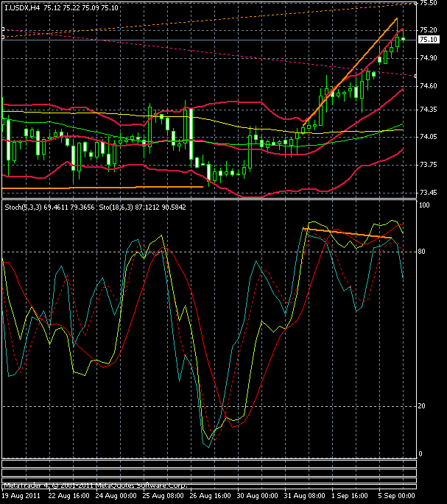The height and width of the screenshot is (504, 447).
Task: Click the 74.90 price axis label
Action: tap(429, 58)
